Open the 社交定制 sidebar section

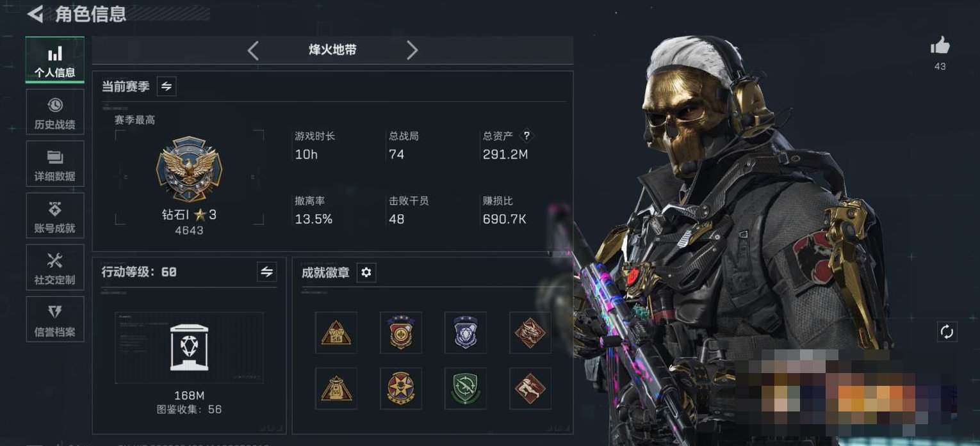coord(55,267)
